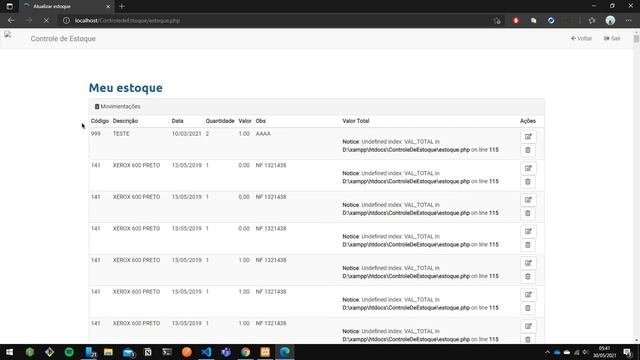Click the TESTE description cell
This screenshot has width=640, height=360.
[x=121, y=134]
